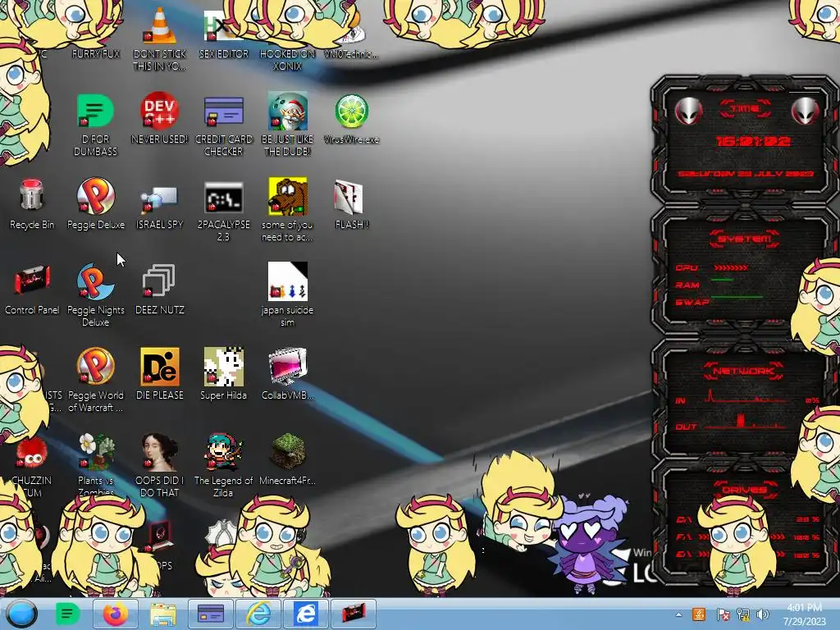Open the network status tray icon
Viewport: 840px width, 630px height.
(x=743, y=614)
